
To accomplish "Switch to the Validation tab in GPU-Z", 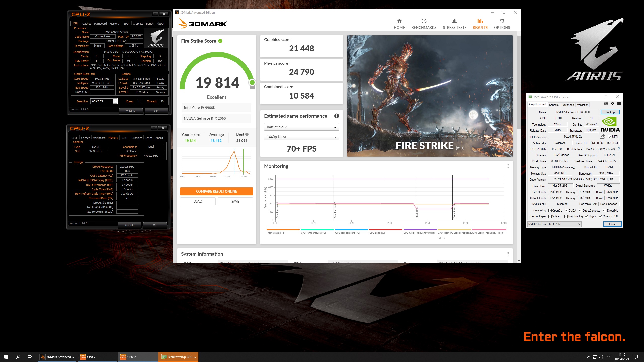I will coord(583,105).
